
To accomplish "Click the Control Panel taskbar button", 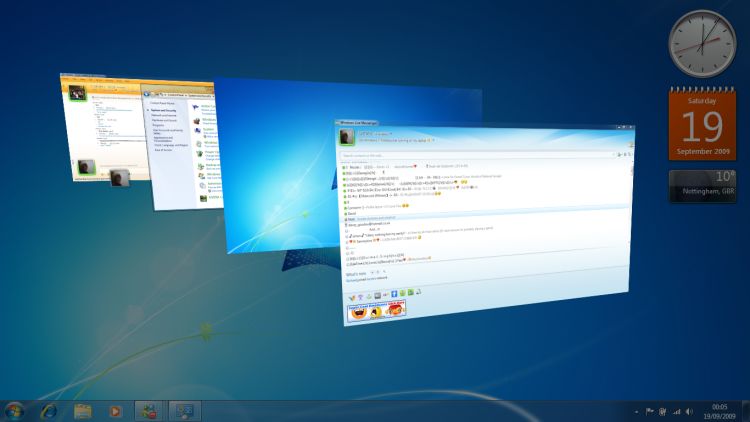I will pos(184,410).
